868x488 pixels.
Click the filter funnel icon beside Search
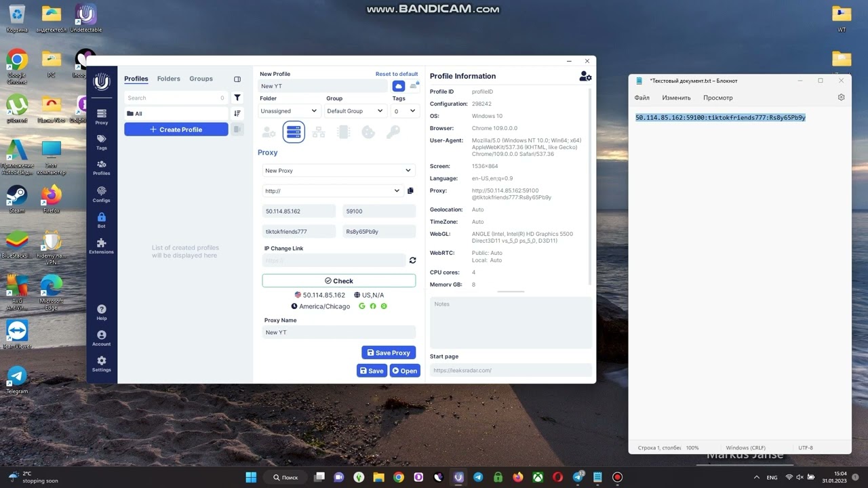coord(237,98)
